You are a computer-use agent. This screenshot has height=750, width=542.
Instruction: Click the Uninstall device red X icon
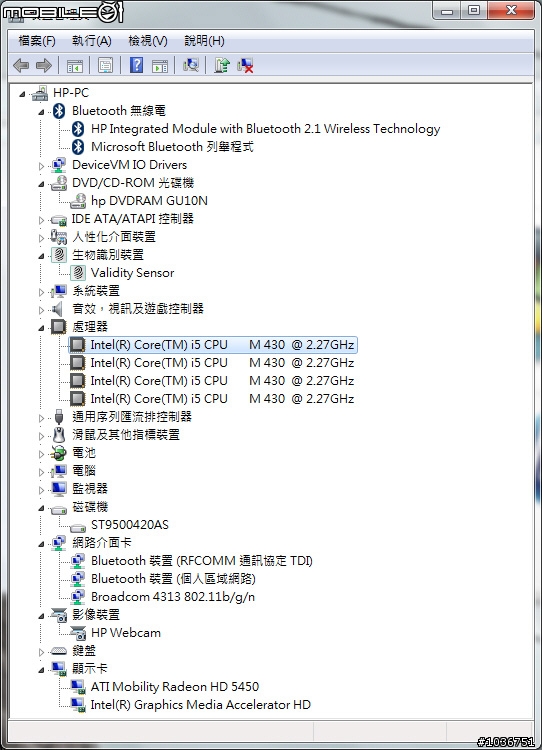[245, 65]
